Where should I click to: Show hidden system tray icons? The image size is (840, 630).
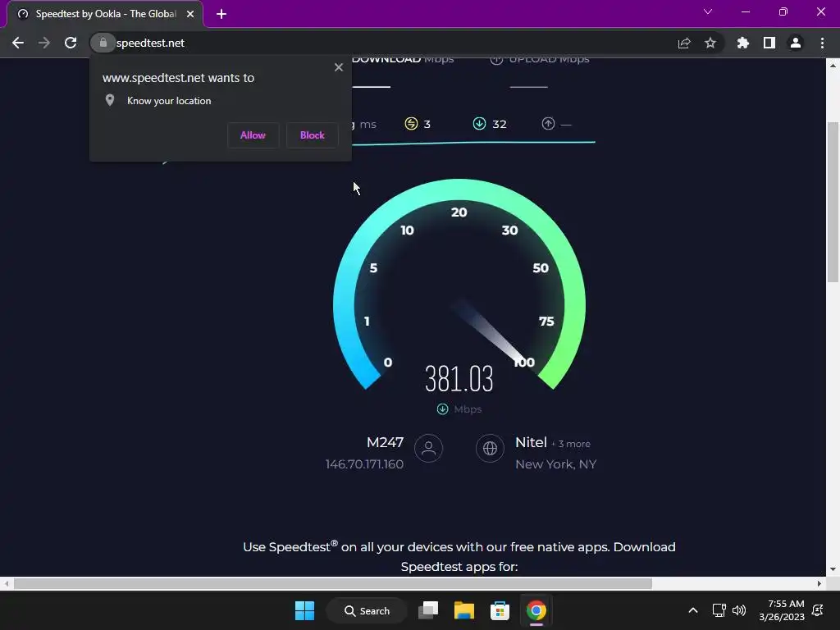[692, 610]
